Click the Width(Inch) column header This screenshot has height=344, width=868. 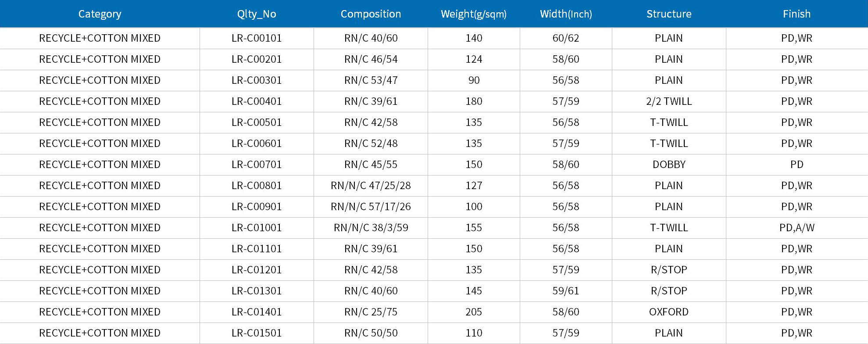tap(566, 14)
